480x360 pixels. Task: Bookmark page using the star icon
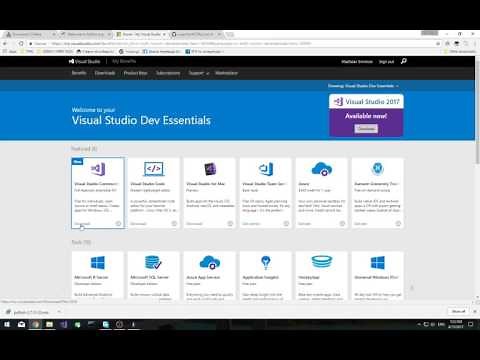coord(438,43)
